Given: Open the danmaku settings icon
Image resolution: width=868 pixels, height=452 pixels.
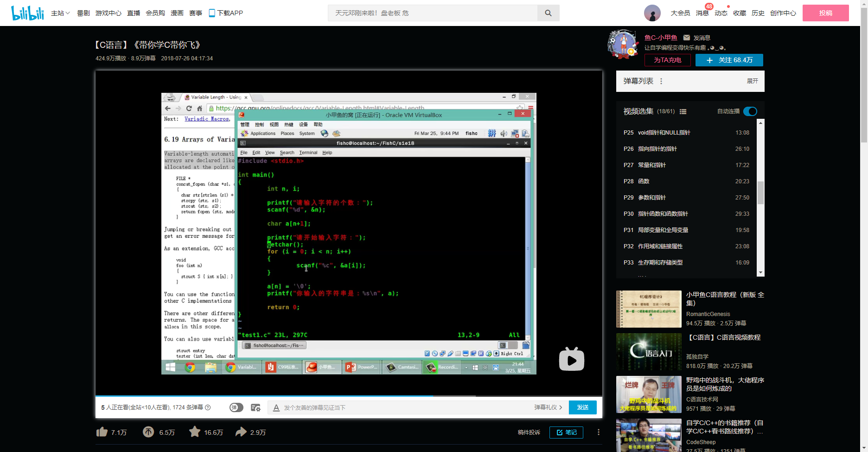Looking at the screenshot, I should coord(255,407).
